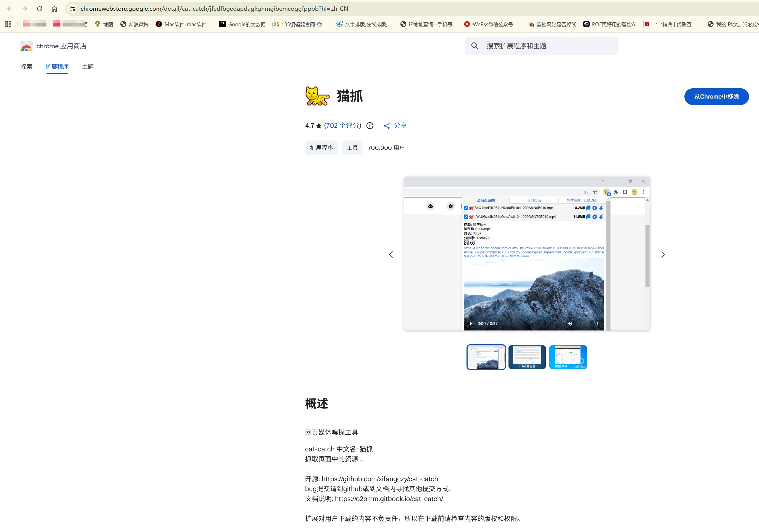Screen dimensions: 759x532
Task: View site information icon in address bar
Action: click(x=72, y=9)
